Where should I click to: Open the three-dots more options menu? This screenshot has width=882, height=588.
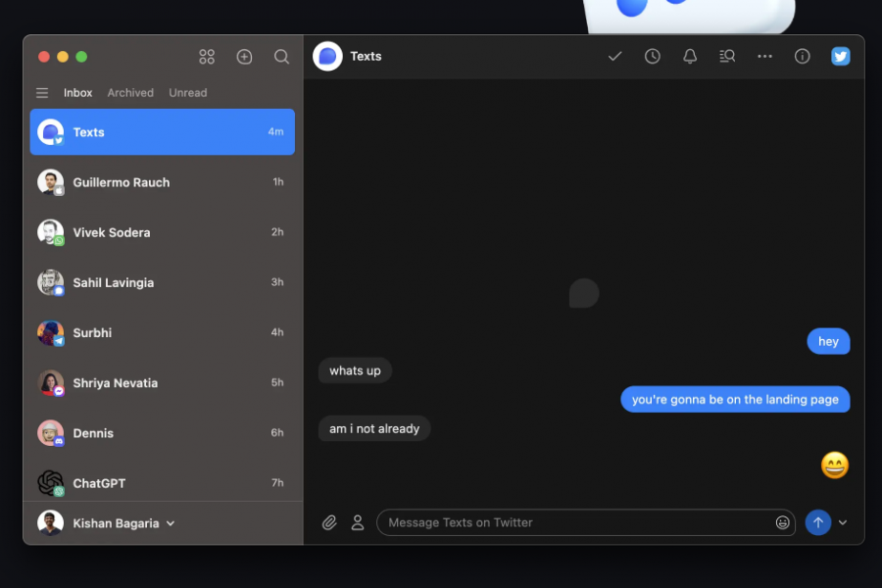[x=765, y=56]
